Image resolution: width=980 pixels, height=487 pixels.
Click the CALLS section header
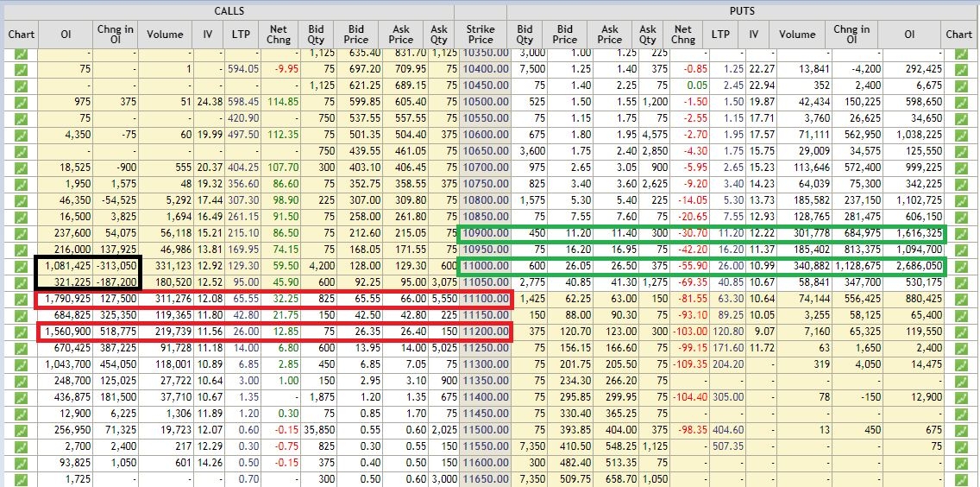pyautogui.click(x=229, y=11)
